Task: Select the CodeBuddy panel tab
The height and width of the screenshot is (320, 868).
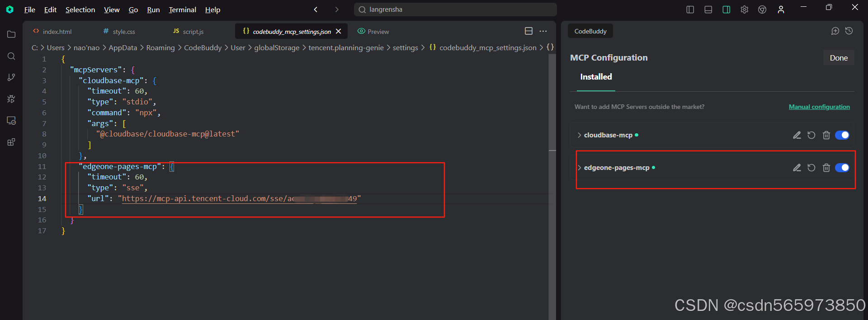Action: (x=590, y=31)
